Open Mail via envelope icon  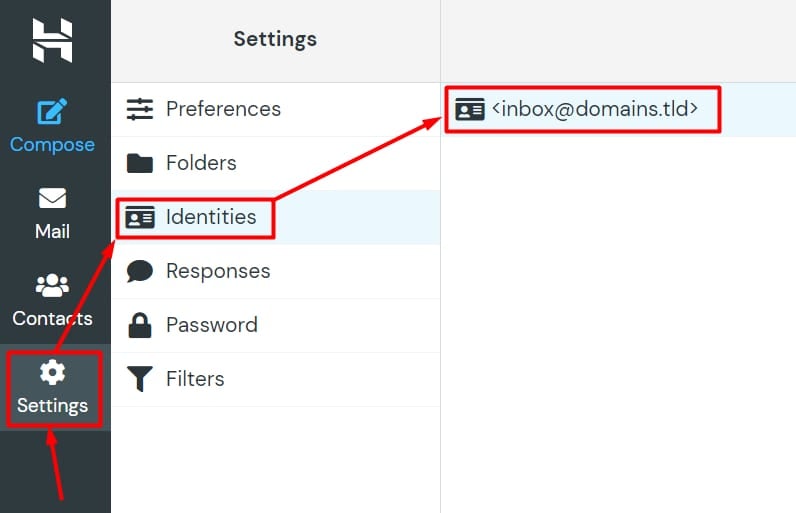[x=52, y=199]
